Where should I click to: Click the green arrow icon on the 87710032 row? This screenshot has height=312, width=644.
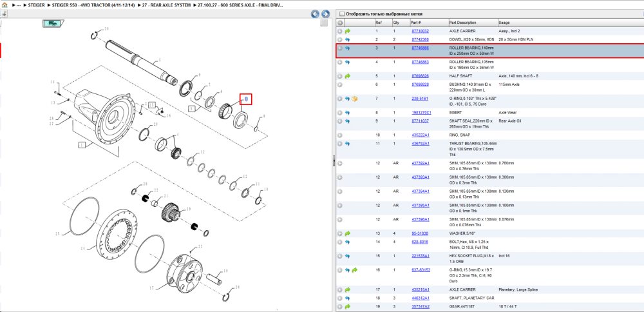coord(348,31)
